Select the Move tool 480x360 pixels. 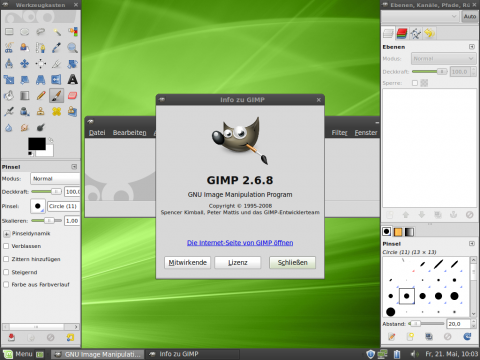[25, 64]
